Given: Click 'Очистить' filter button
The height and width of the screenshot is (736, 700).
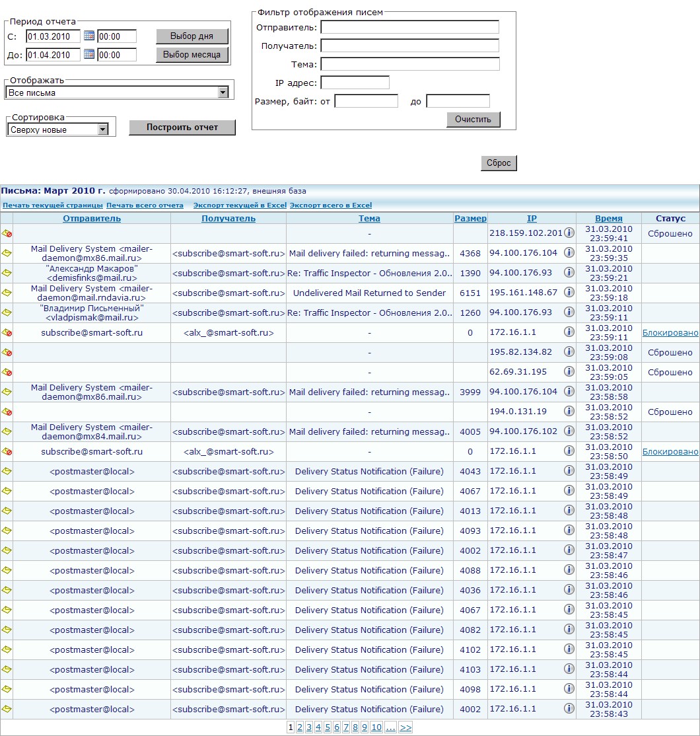Looking at the screenshot, I should click(473, 119).
